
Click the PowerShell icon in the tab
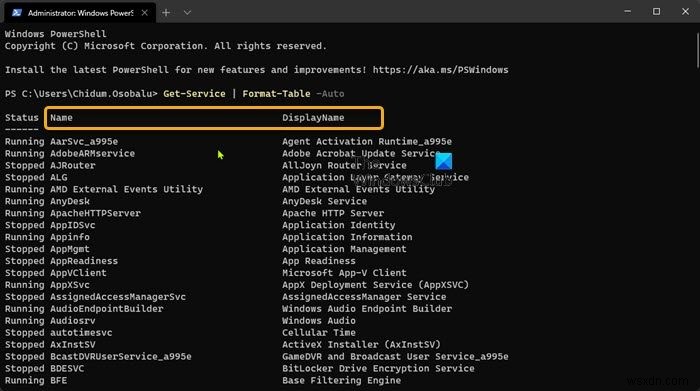coord(17,12)
